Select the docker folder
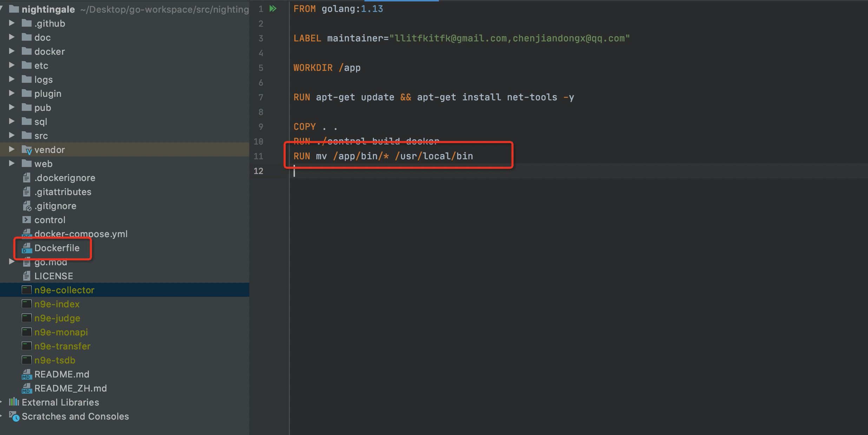Viewport: 868px width, 435px height. (49, 51)
